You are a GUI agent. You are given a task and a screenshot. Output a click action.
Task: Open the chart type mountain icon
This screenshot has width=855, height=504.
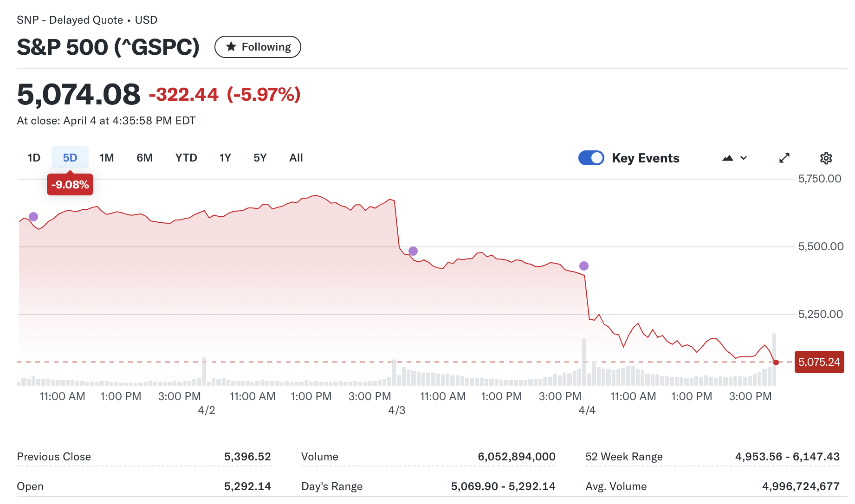pyautogui.click(x=728, y=158)
